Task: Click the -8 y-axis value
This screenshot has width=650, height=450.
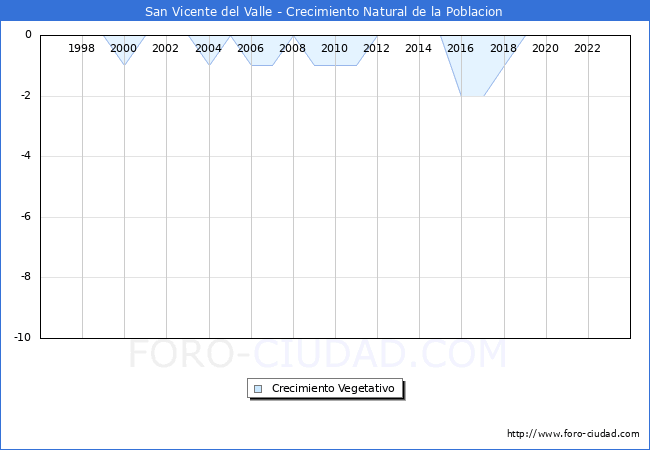Action: (x=26, y=276)
